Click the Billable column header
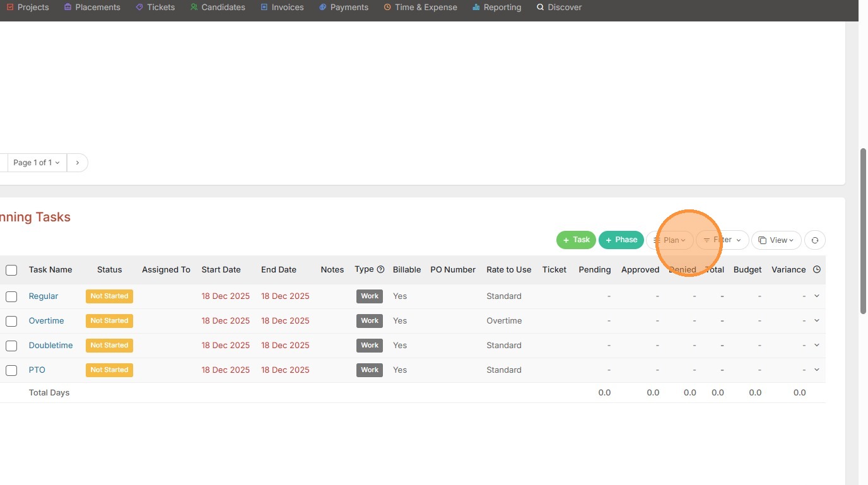Viewport: 868px width, 485px height. pos(407,270)
